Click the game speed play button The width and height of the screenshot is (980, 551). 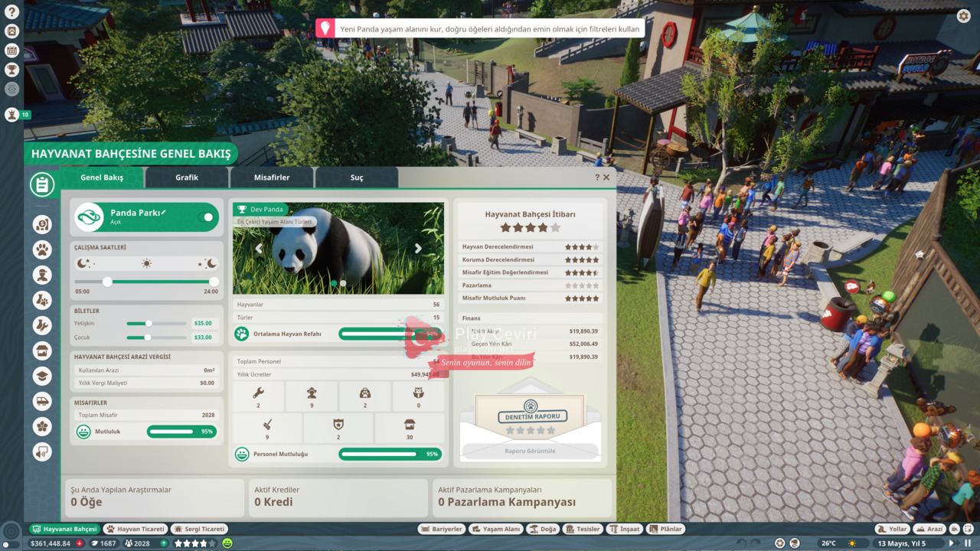click(952, 543)
